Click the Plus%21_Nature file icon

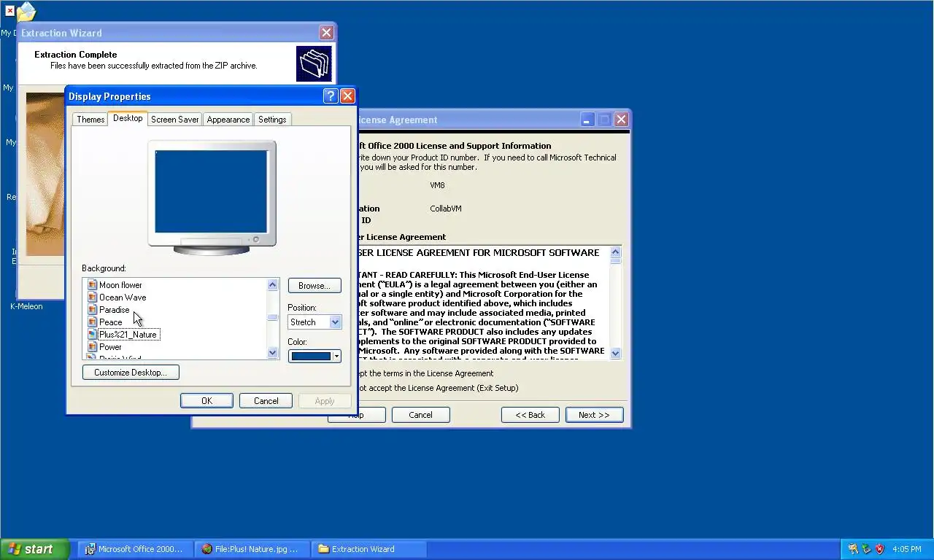[x=93, y=335]
